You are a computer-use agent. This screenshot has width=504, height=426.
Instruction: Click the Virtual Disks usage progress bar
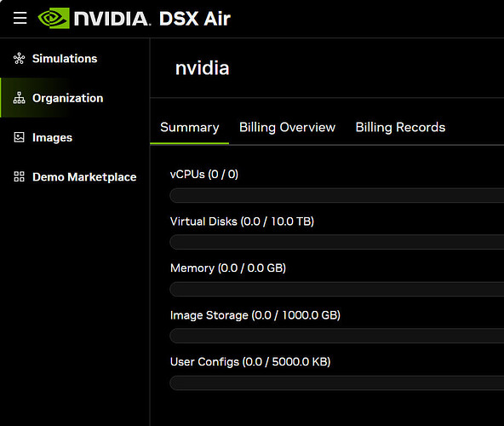(x=337, y=242)
